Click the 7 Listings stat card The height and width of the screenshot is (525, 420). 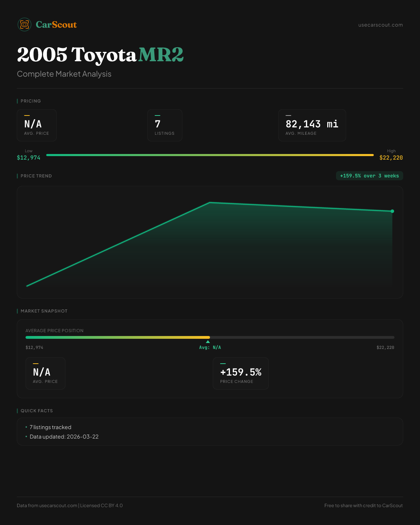pos(164,125)
